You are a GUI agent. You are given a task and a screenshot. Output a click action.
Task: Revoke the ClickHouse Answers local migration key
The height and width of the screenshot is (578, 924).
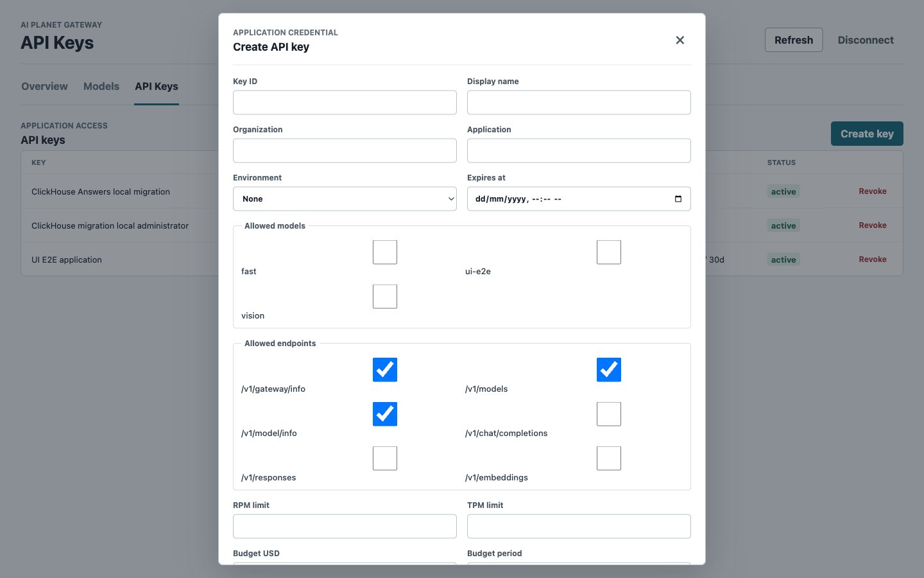873,191
